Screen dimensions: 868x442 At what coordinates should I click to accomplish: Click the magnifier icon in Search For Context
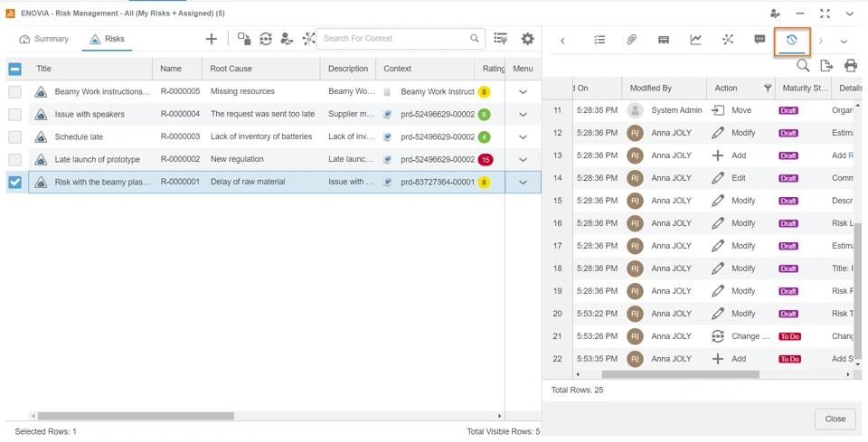[475, 38]
